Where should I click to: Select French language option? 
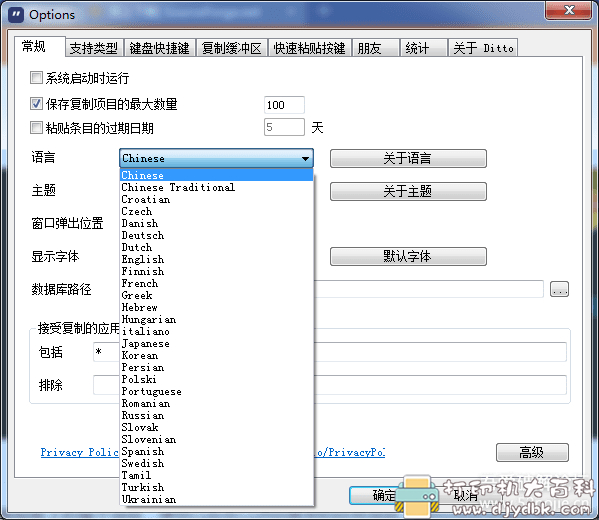click(217, 283)
